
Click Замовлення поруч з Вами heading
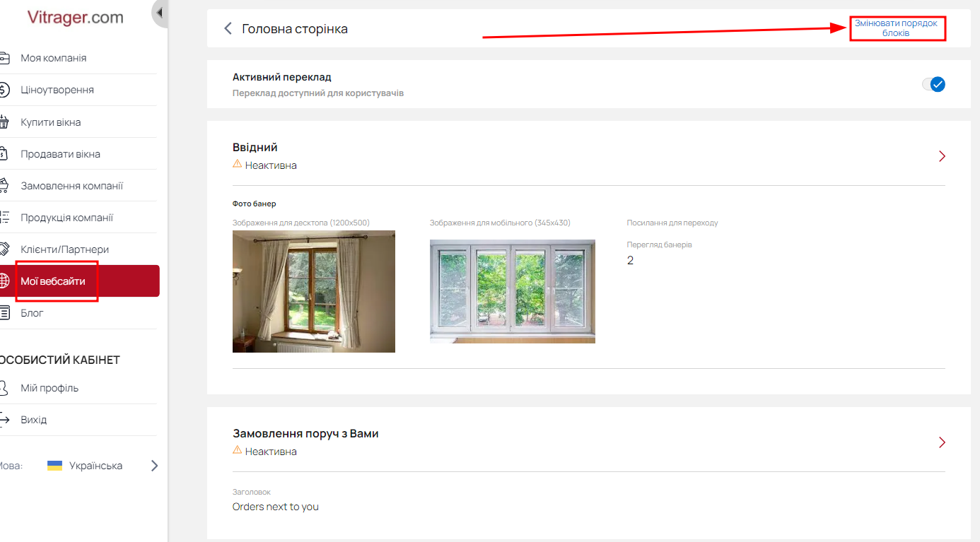coord(305,433)
